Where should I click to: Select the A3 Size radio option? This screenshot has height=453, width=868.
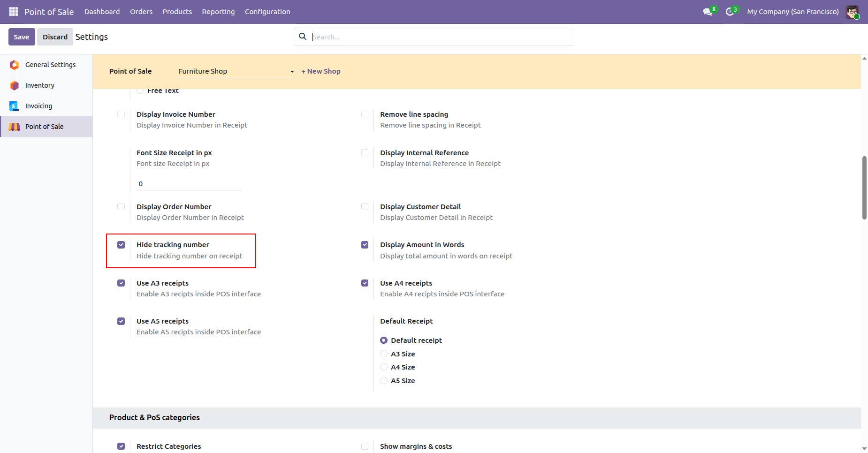pyautogui.click(x=384, y=354)
